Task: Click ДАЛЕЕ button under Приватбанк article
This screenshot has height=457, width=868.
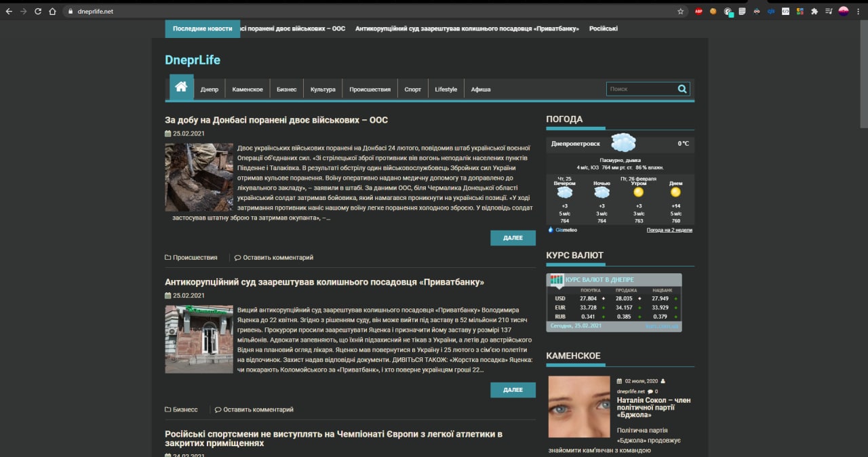Action: tap(513, 390)
